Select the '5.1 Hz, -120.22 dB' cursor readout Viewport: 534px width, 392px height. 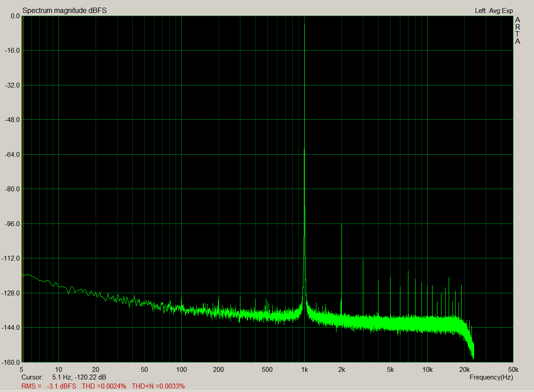coord(79,377)
